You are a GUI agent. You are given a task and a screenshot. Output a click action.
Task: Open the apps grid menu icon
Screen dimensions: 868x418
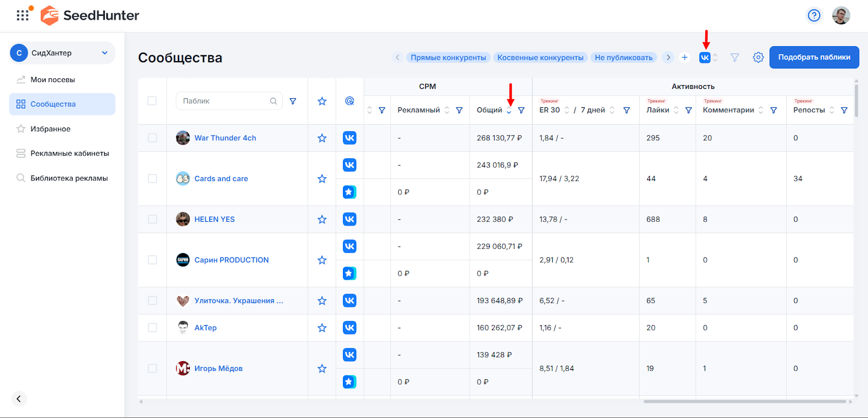click(22, 15)
